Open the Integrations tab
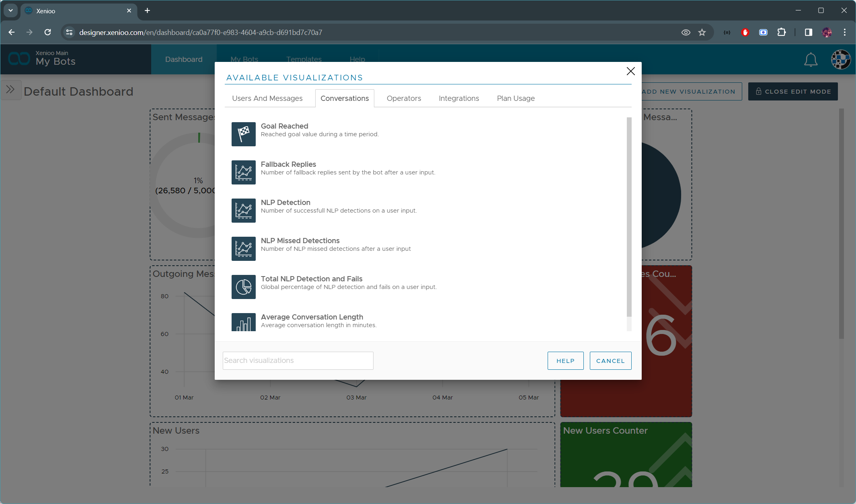 click(459, 98)
